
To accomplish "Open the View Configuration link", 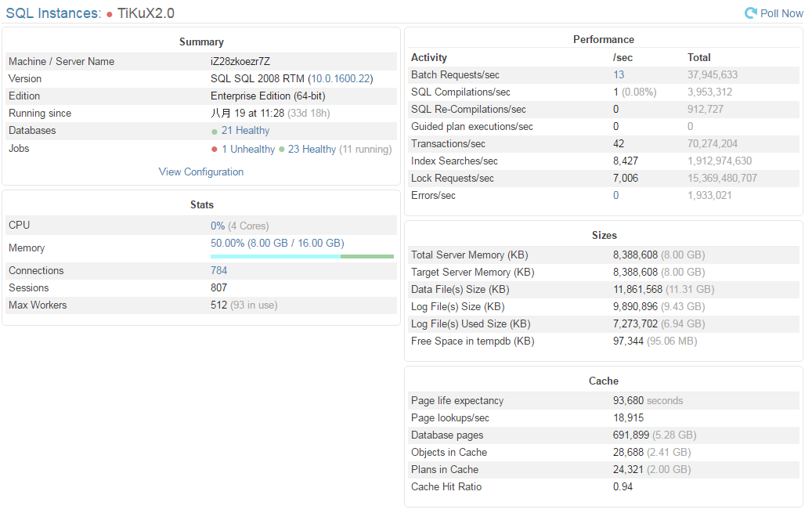I will pos(201,172).
